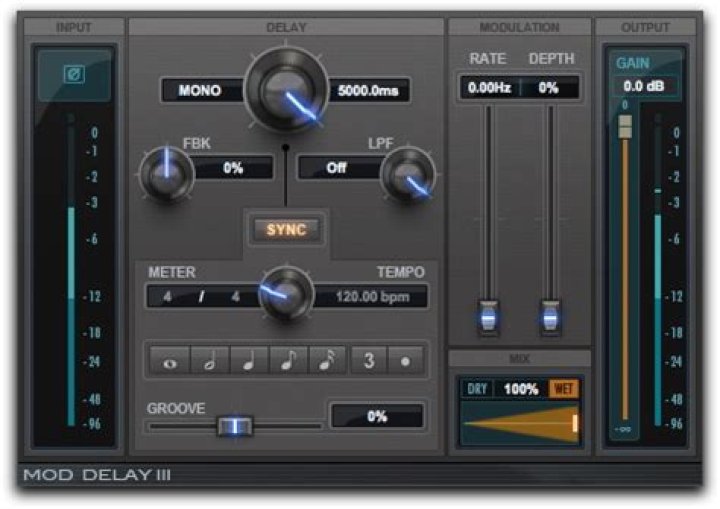Click the mix 100% value field
720x509 pixels.
pos(521,389)
